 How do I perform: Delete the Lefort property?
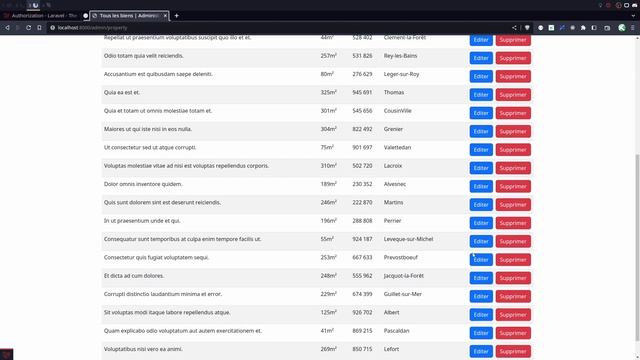click(x=513, y=351)
